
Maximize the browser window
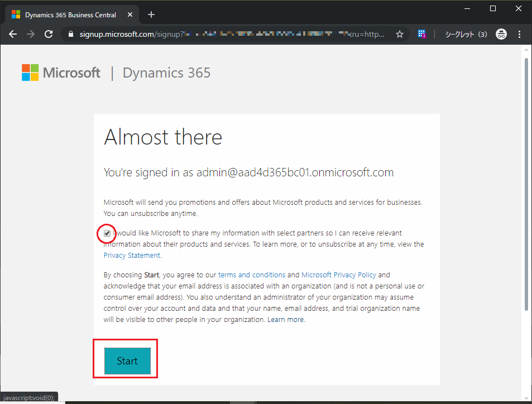pyautogui.click(x=493, y=9)
